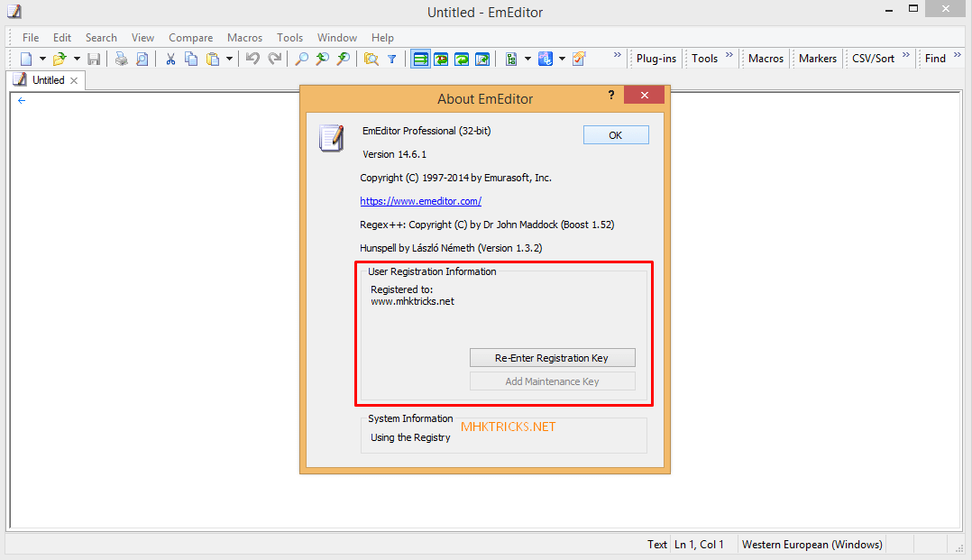Click Re-Enter Registration Key button
Screen dimensions: 972x560
[552, 358]
